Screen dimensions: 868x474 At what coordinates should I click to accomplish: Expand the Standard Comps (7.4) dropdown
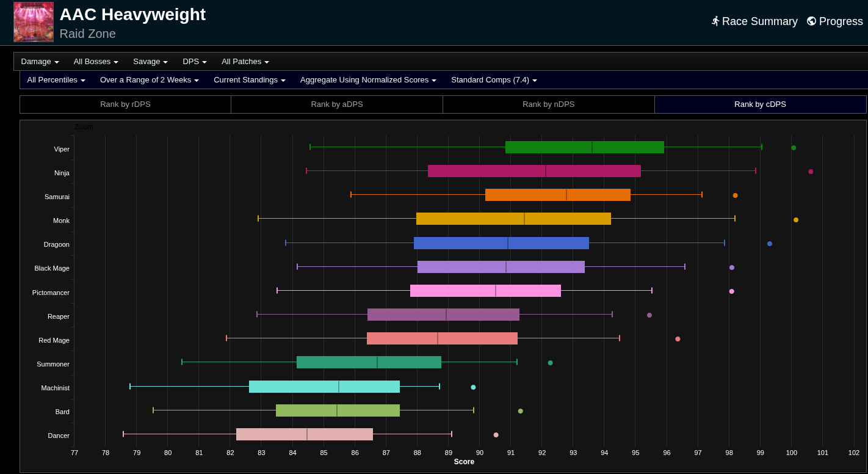point(494,80)
